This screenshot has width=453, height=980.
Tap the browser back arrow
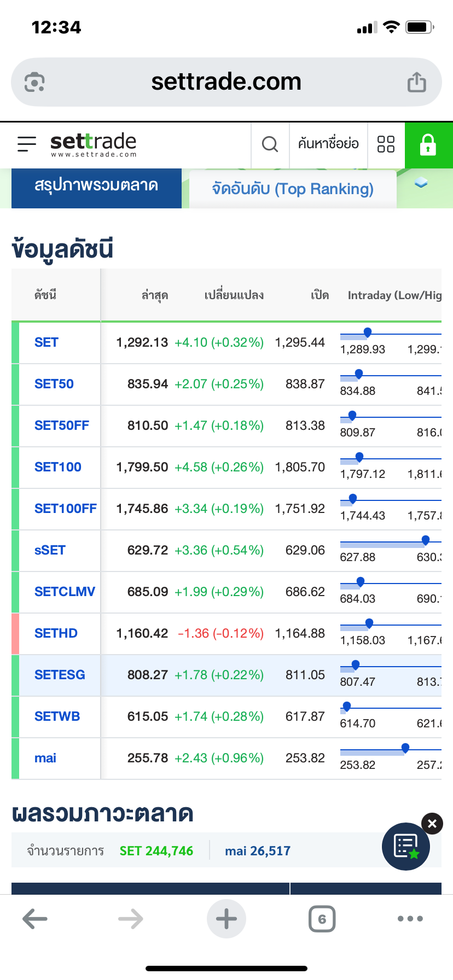click(x=35, y=919)
